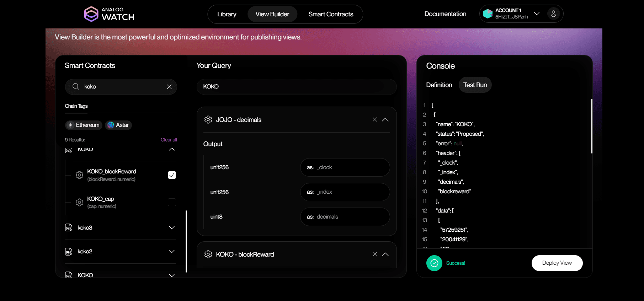Click the "57259251" console value
644x301 pixels.
click(x=454, y=230)
